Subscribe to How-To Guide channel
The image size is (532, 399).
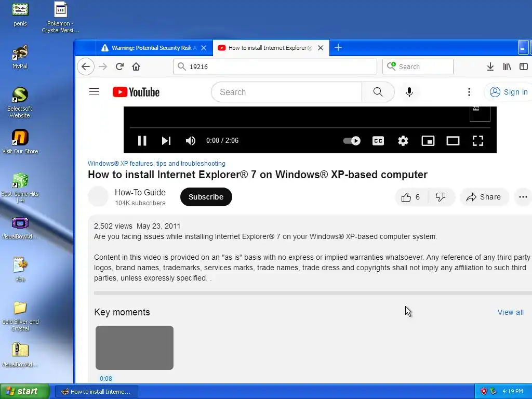[x=206, y=197]
